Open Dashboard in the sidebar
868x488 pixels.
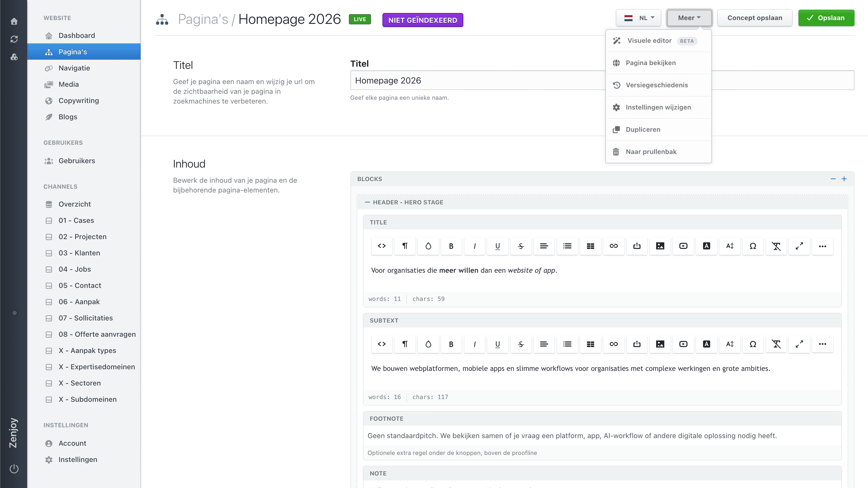coord(84,35)
